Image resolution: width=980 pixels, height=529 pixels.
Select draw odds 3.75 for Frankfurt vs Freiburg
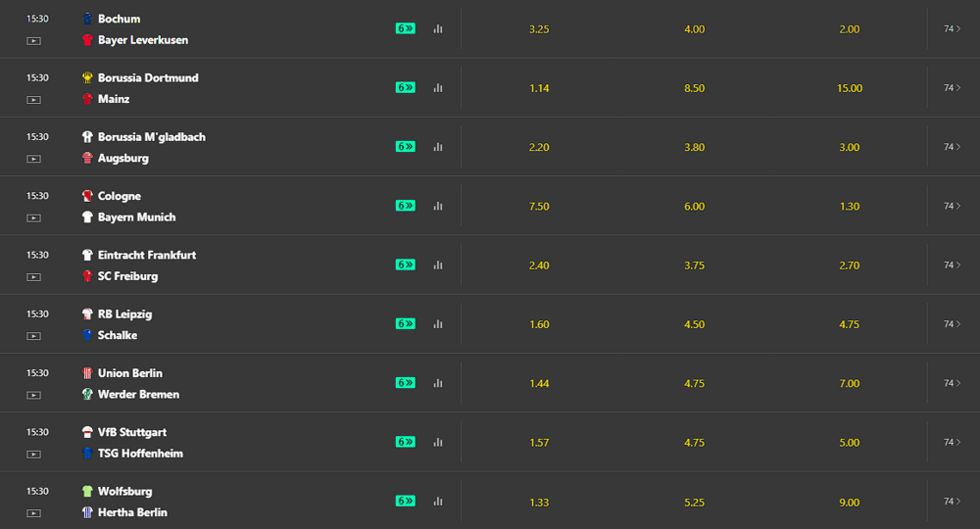click(695, 265)
